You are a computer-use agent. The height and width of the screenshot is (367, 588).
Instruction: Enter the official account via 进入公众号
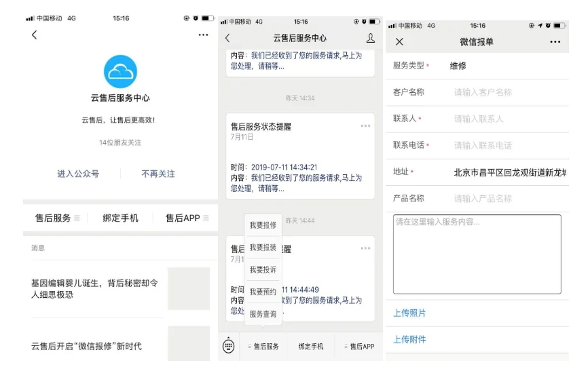(78, 174)
